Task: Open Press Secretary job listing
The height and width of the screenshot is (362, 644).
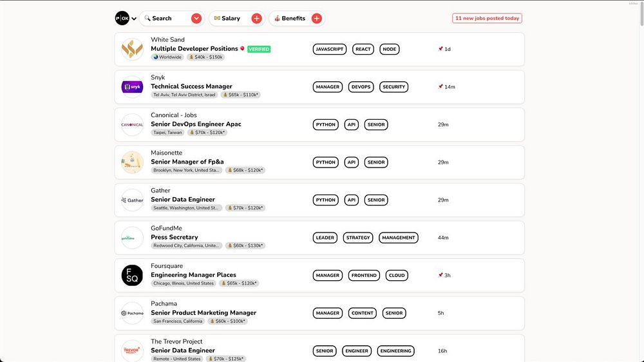Action: [x=174, y=237]
